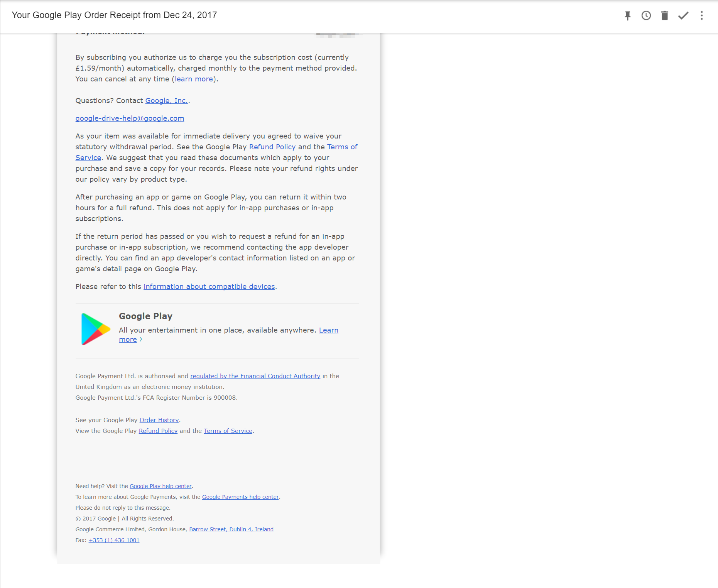
Task: Visit the Google Payments help center
Action: 240,497
